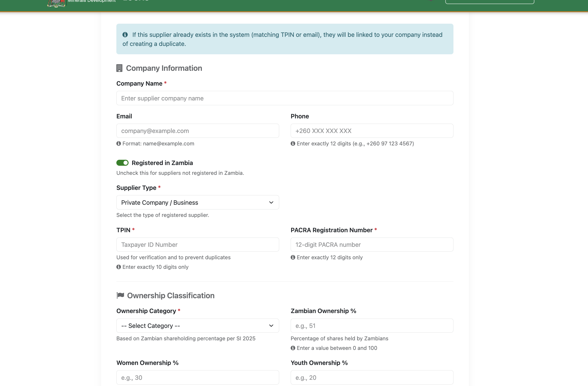588x386 pixels.
Task: Click the info icon beside 'Enter exactly 12 digits only'
Action: (293, 257)
